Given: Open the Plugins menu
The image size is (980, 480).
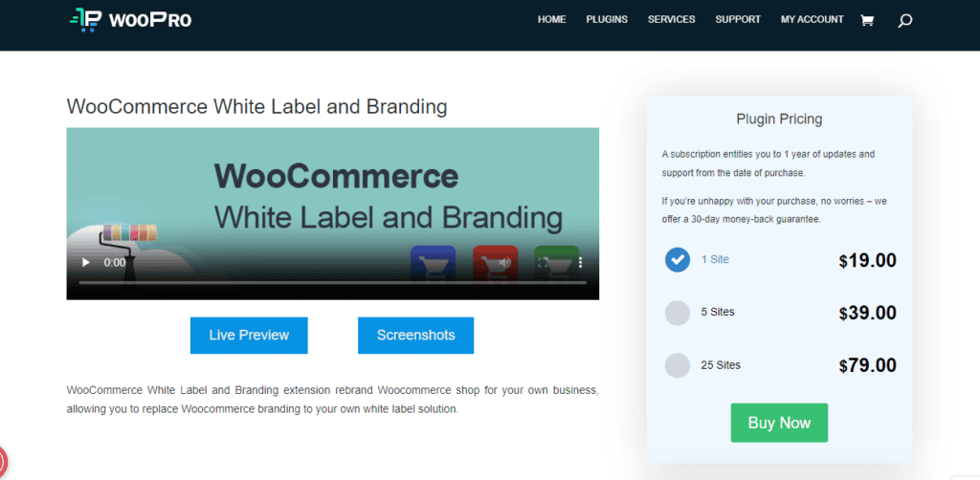Looking at the screenshot, I should tap(607, 19).
